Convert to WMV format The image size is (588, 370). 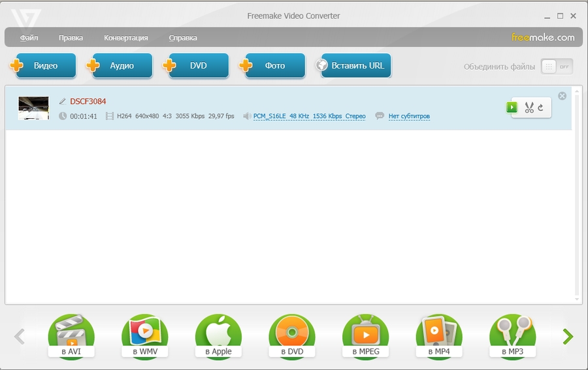145,337
